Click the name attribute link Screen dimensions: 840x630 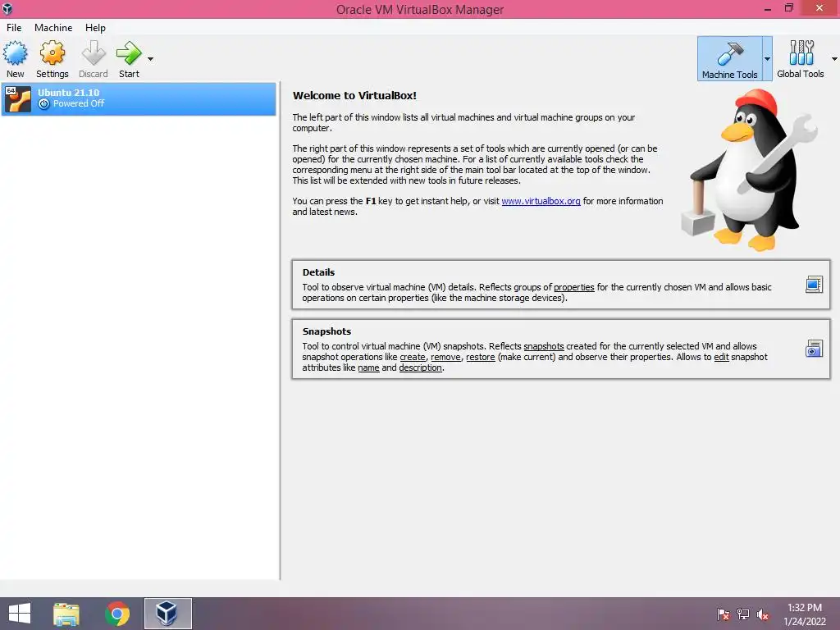(x=368, y=367)
